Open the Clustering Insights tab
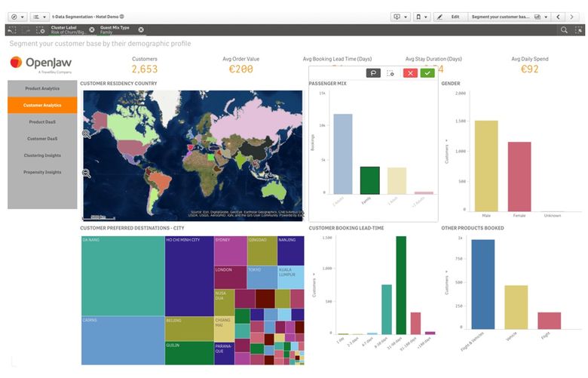This screenshot has height=378, width=588. pos(42,155)
